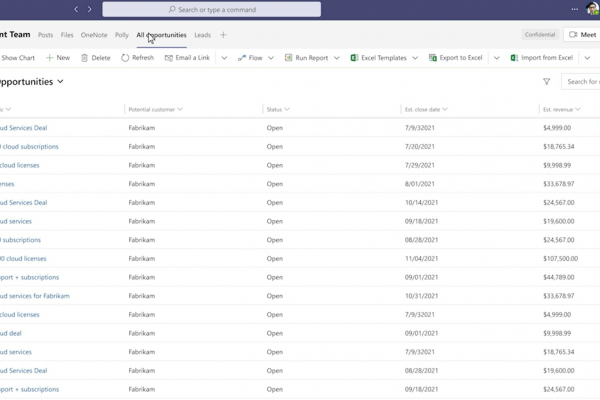Expand the Run Report dropdown chevron
Screen dimensions: 600x400
click(x=337, y=58)
